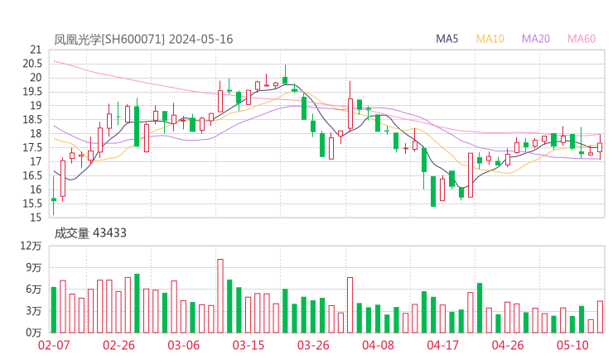Click the 15.5 price axis label
This screenshot has height=364, width=613.
32,204
